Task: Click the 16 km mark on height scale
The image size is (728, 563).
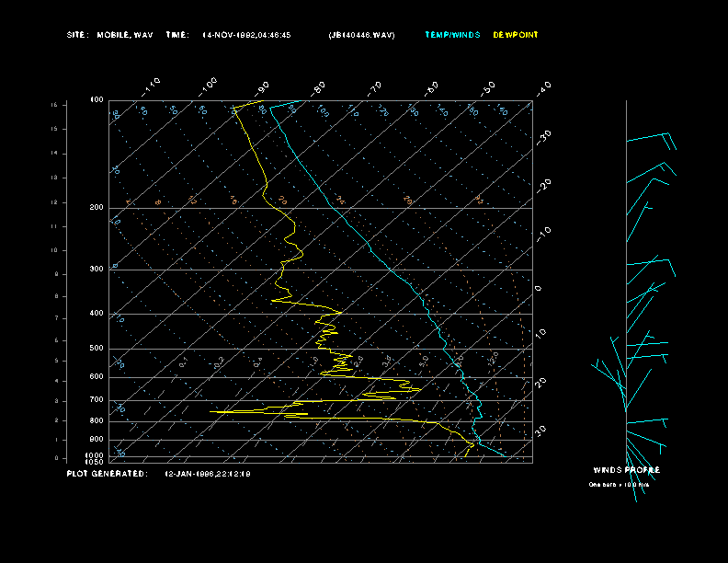Action: click(x=55, y=105)
